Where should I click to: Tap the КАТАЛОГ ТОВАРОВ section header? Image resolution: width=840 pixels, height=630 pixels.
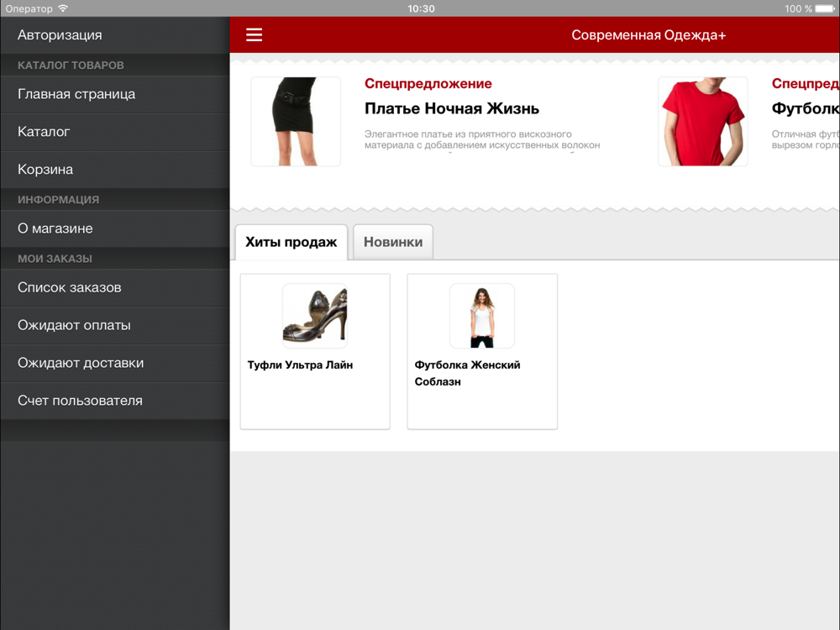(x=71, y=66)
